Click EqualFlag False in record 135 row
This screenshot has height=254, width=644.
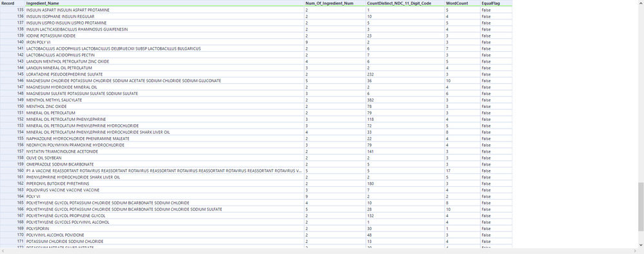pos(496,10)
